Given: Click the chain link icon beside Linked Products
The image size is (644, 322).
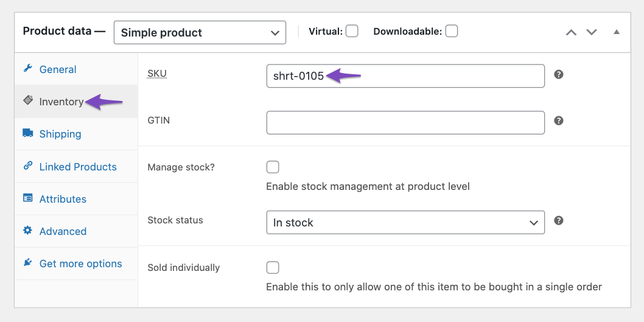Looking at the screenshot, I should pos(27,166).
